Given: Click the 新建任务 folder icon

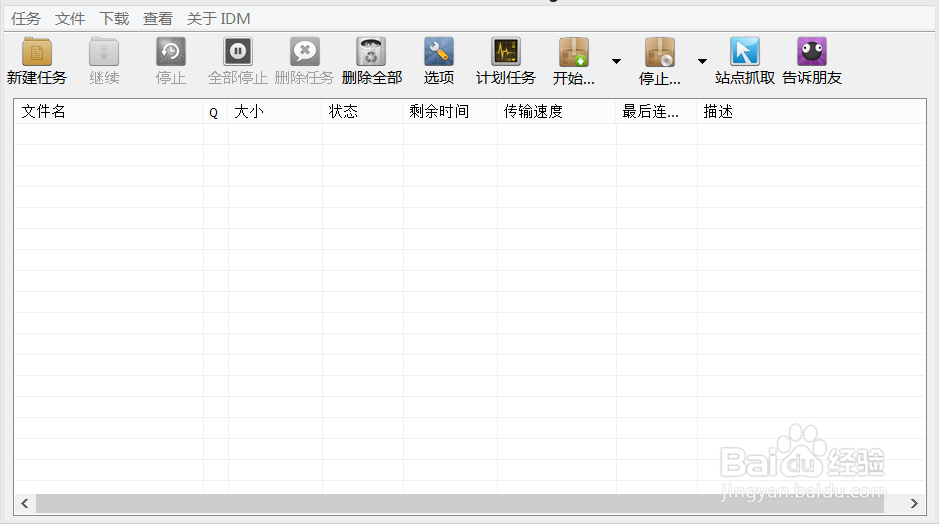Looking at the screenshot, I should pyautogui.click(x=37, y=52).
